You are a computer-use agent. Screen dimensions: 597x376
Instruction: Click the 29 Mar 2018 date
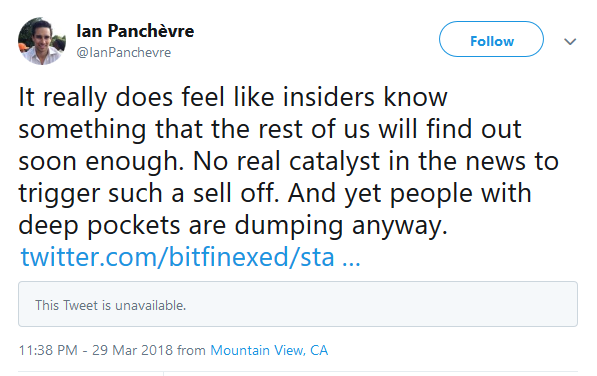tap(132, 350)
